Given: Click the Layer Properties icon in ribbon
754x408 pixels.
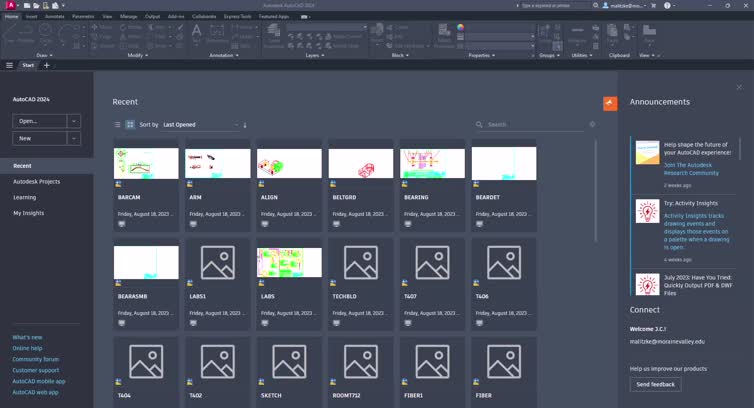Looking at the screenshot, I should (x=274, y=35).
